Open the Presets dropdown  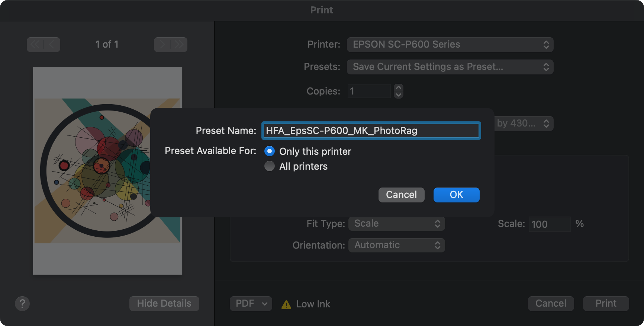[x=450, y=67]
